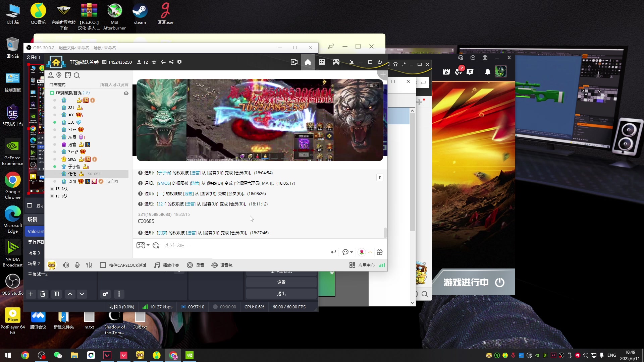Screen dimensions: 644x362
Task: Open scene filters icon in OBS
Action: point(56,294)
